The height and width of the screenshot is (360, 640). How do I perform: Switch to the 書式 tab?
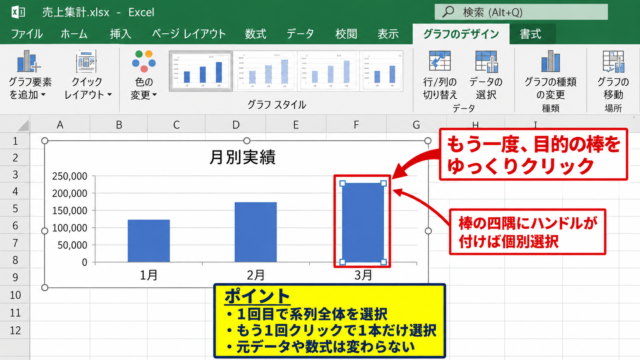coord(530,34)
